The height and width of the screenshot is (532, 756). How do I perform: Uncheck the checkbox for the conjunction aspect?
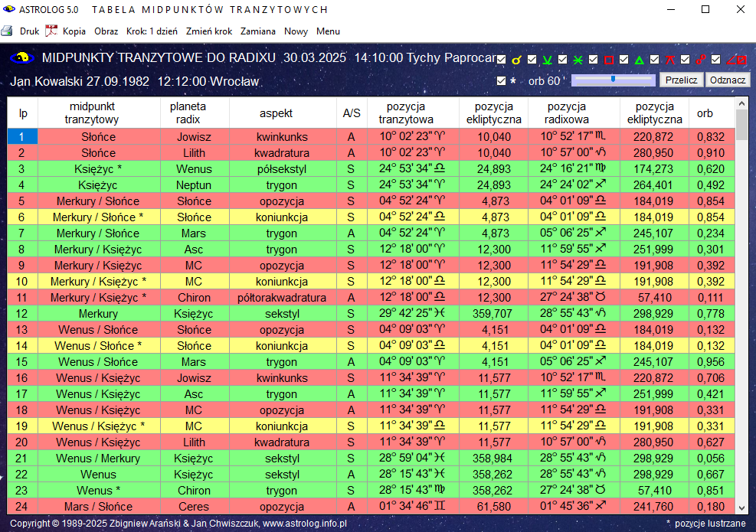click(x=501, y=60)
